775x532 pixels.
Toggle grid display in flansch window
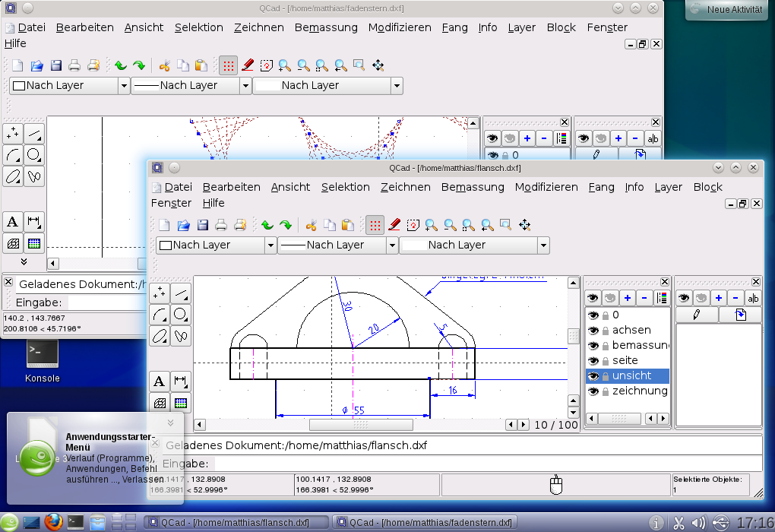(375, 226)
